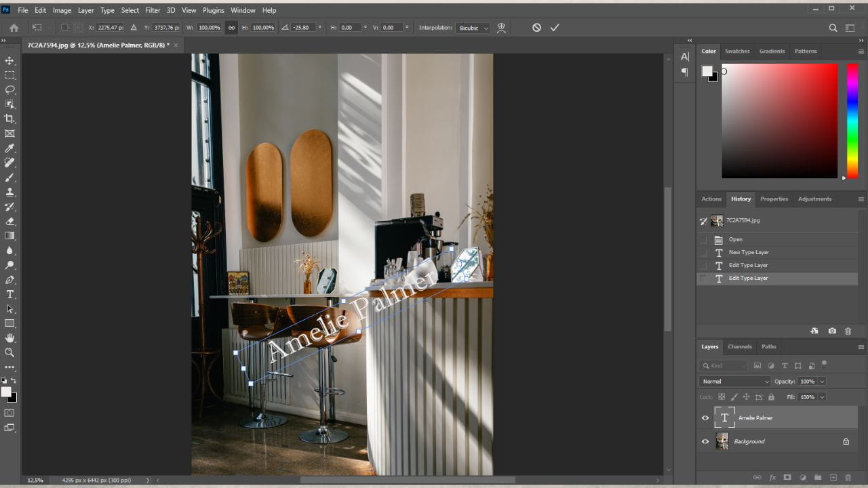Open the layer filter Kind dropdown
The height and width of the screenshot is (488, 868).
pyautogui.click(x=724, y=366)
